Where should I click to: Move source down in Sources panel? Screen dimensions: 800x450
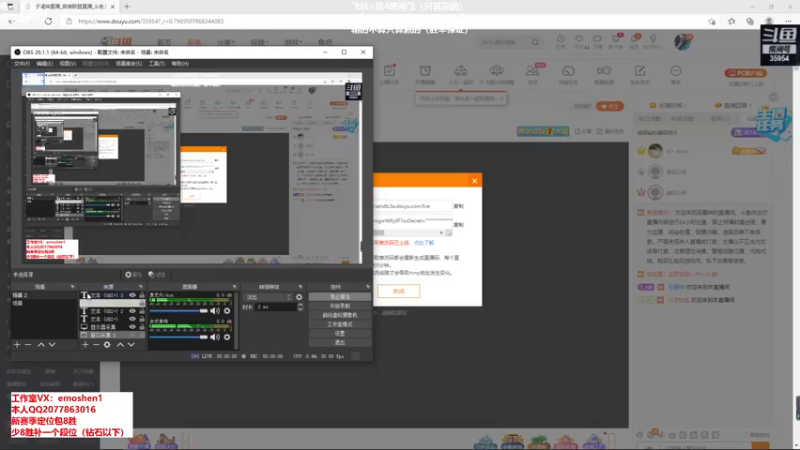(131, 345)
